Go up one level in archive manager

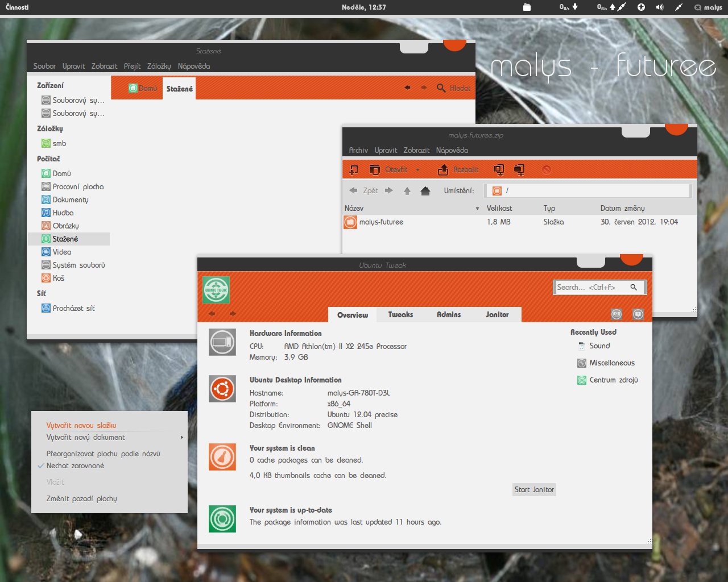407,191
